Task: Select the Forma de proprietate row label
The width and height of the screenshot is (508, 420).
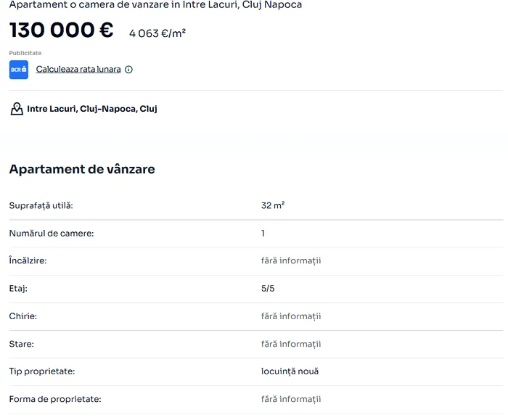Action: point(55,399)
